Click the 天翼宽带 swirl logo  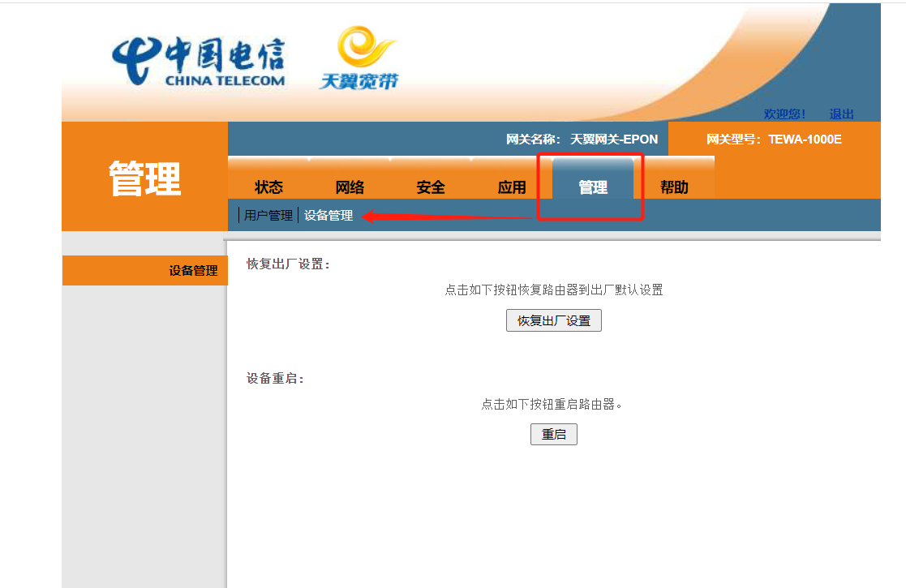click(359, 58)
